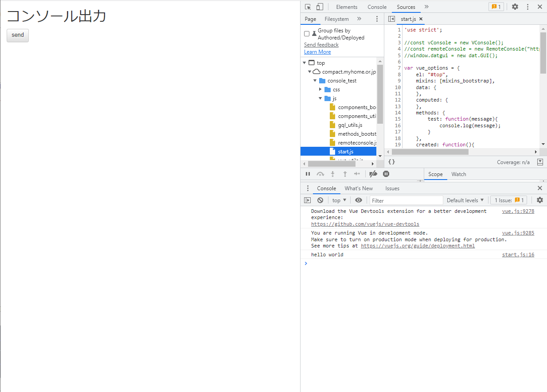Toggle pause on exceptions
This screenshot has width=547, height=392.
tap(386, 174)
